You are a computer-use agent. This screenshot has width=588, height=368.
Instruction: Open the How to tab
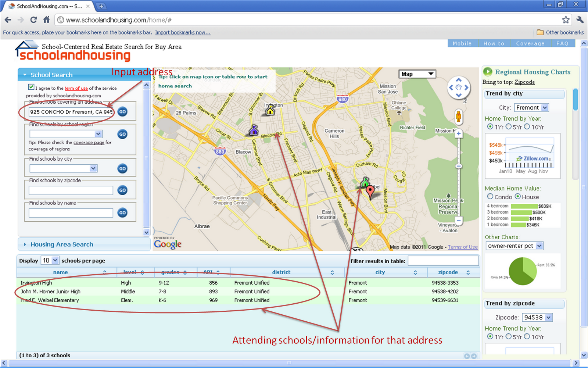pyautogui.click(x=494, y=43)
